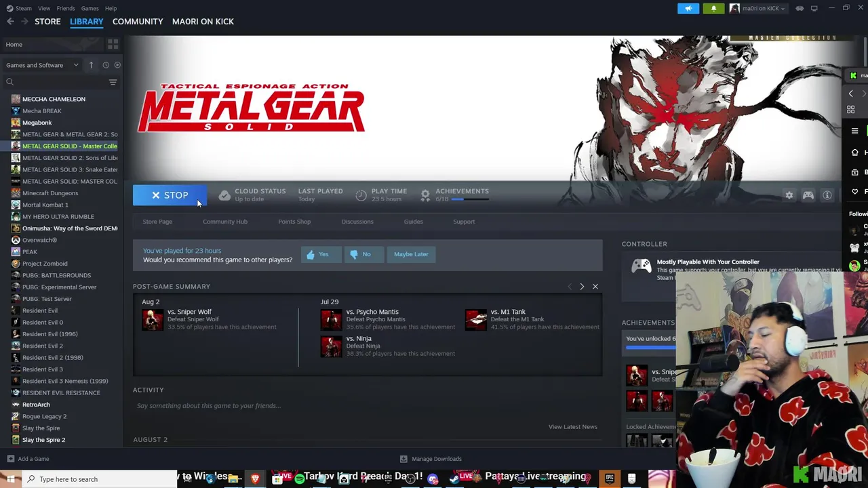Open the announcements megaphone button
Viewport: 868px width, 488px height.
[688, 8]
